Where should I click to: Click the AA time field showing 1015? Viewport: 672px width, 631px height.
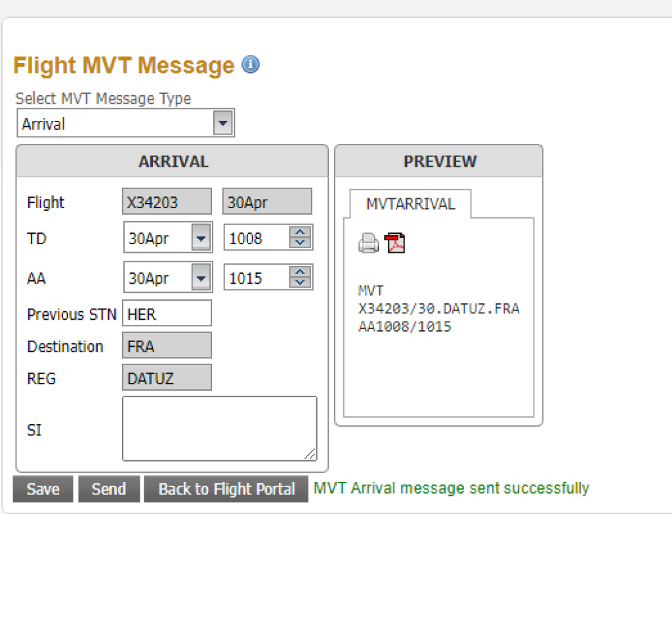(x=256, y=278)
